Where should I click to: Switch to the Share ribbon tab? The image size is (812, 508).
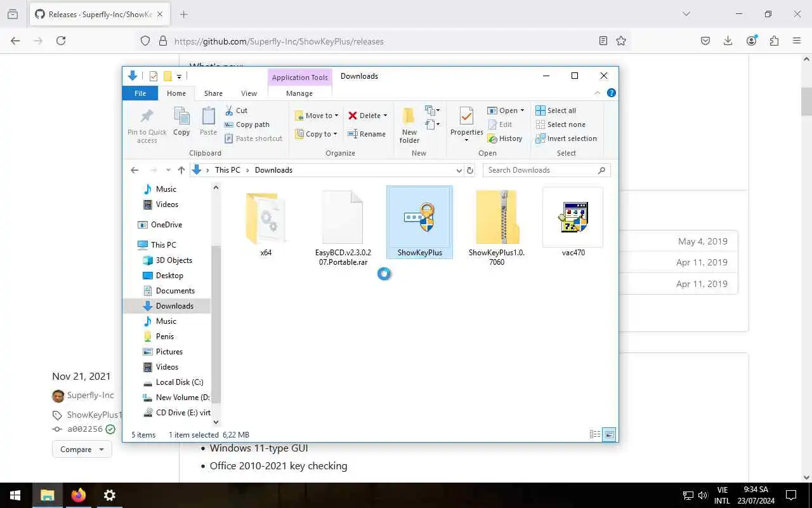point(213,93)
